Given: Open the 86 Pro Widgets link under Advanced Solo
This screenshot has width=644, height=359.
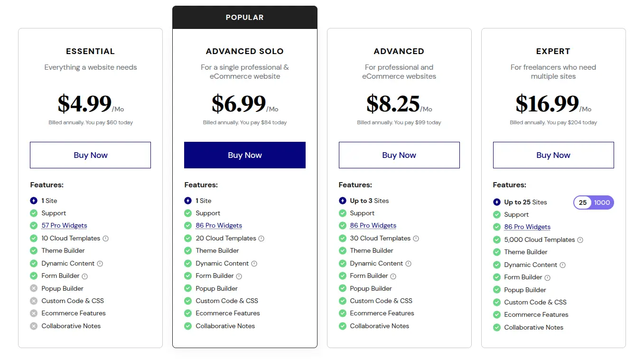Looking at the screenshot, I should pyautogui.click(x=218, y=225).
